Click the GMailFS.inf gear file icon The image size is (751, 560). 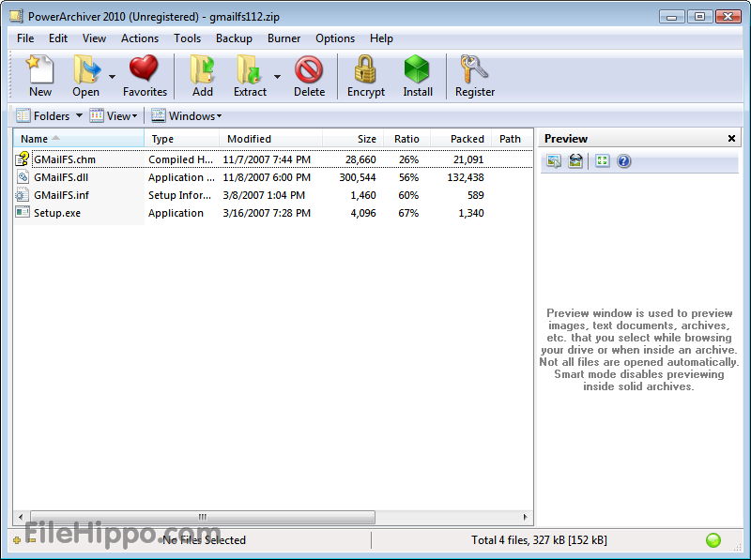coord(22,195)
